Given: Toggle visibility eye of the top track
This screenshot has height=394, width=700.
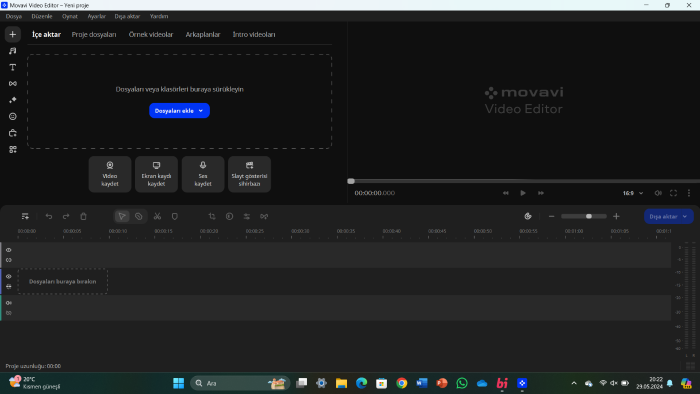Looking at the screenshot, I should point(8,250).
